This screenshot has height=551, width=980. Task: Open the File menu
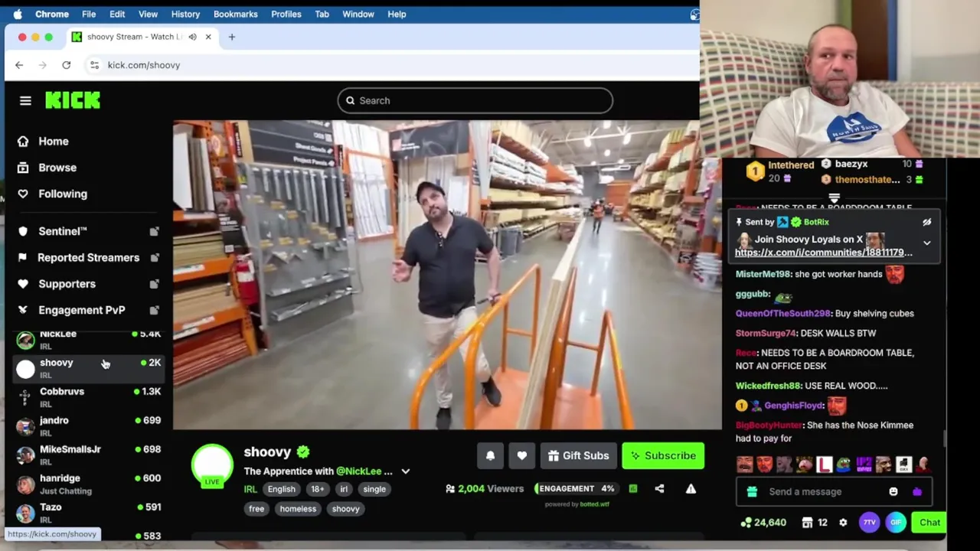coord(89,14)
